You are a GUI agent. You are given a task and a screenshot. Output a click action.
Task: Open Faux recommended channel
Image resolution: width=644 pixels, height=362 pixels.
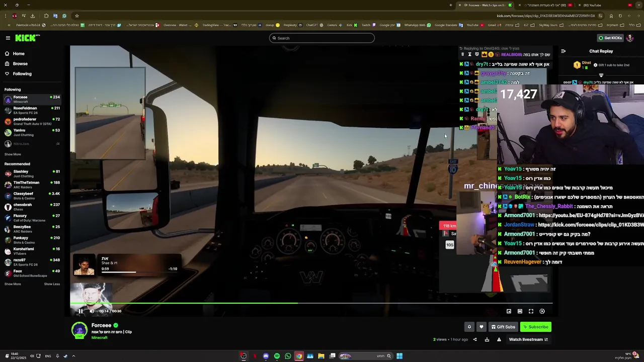(x=32, y=273)
